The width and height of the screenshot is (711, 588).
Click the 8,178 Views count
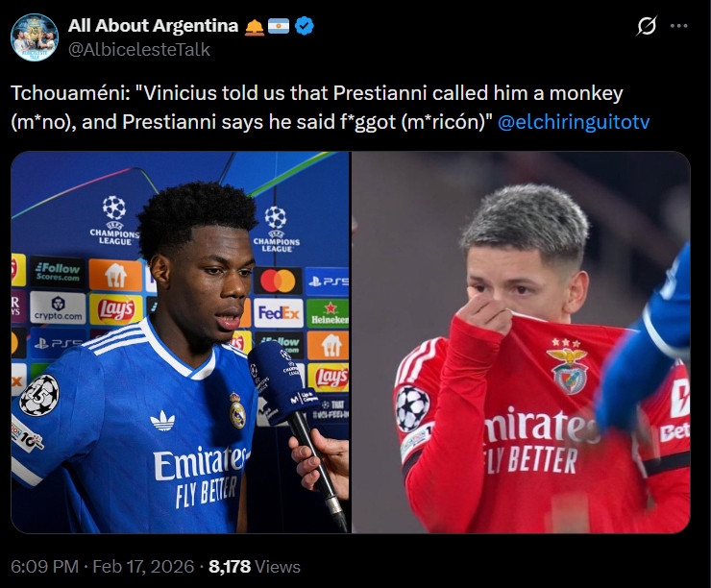coord(255,567)
